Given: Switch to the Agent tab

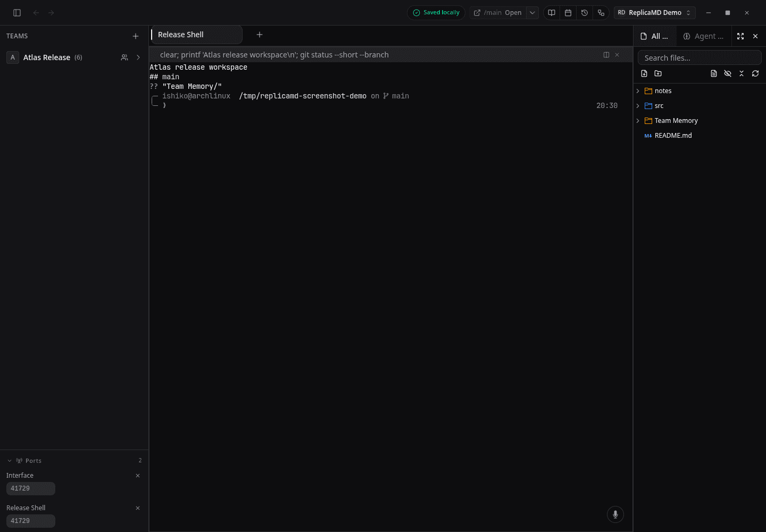Looking at the screenshot, I should (704, 36).
